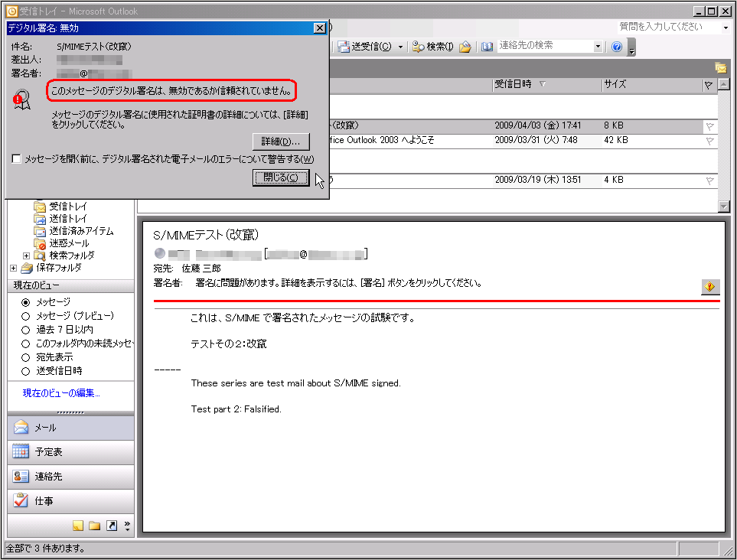The image size is (737, 560).
Task: Select 宛先表示 view radio button
Action: coord(26,357)
